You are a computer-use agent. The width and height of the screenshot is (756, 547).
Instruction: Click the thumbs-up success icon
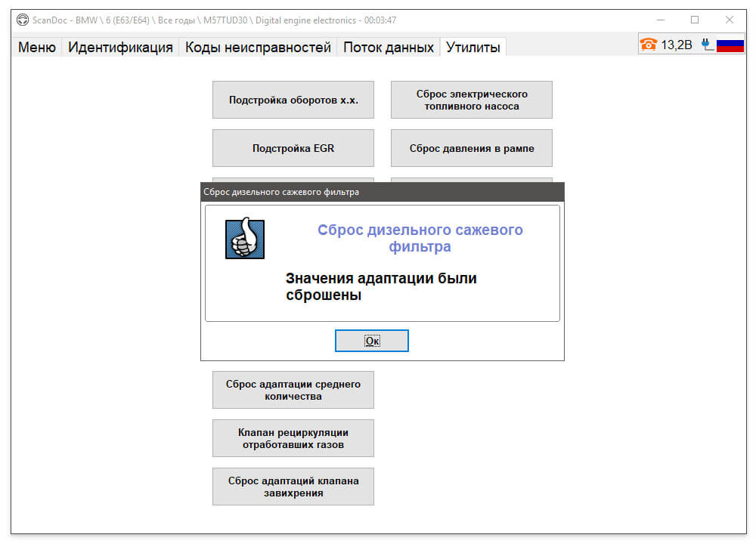[245, 239]
